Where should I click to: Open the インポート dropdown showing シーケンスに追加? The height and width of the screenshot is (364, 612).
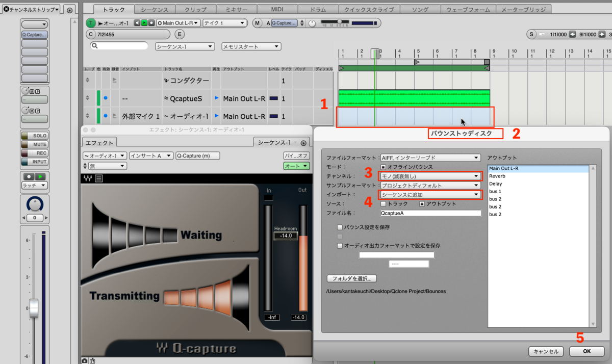[430, 194]
